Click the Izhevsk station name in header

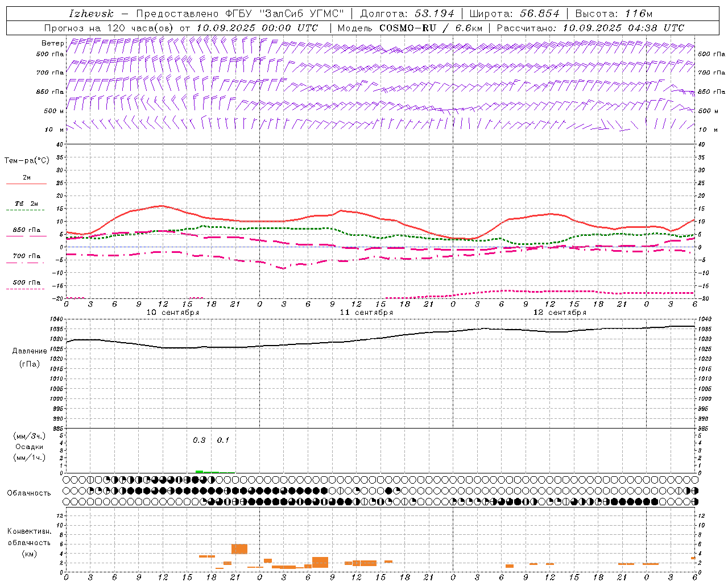point(91,14)
